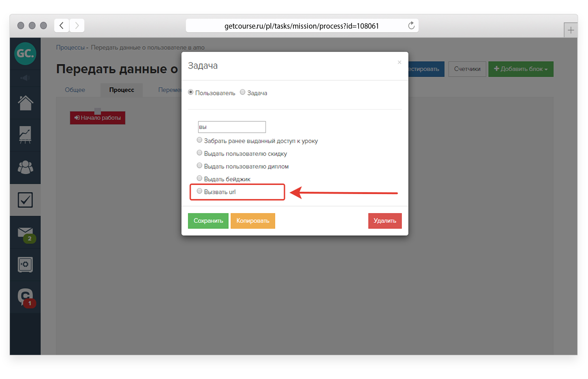588x379 pixels.
Task: Open the safe (finance) sidebar icon
Action: pos(25,265)
